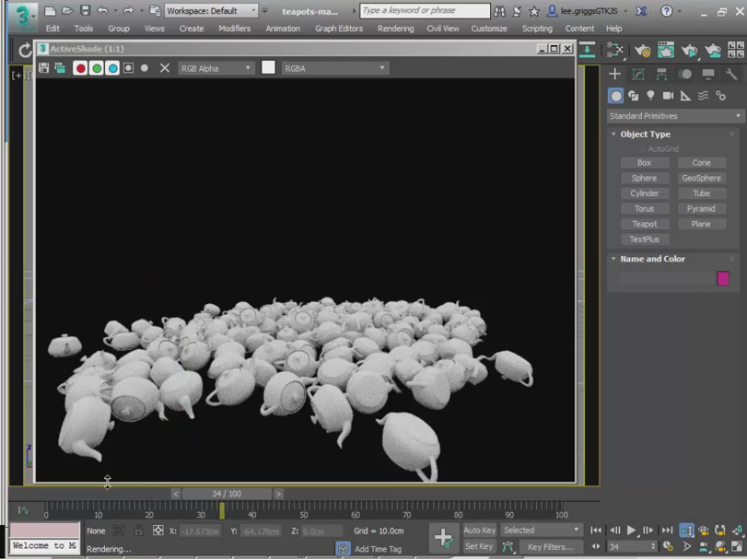Enable Auto Key animation mode
The height and width of the screenshot is (560, 747).
[479, 530]
